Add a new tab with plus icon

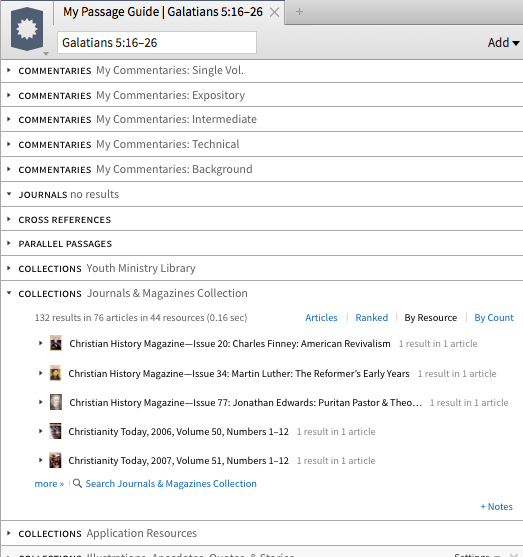[299, 12]
